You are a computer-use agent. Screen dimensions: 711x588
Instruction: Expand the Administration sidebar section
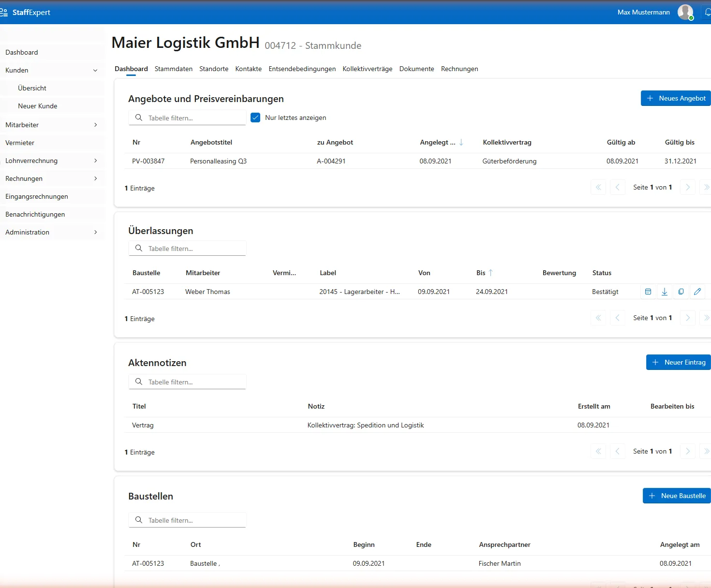(95, 232)
